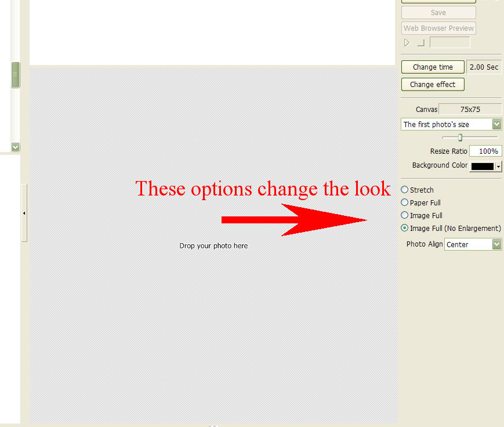504x427 pixels.
Task: Collapse the left panel with the arrow handle
Action: point(24,213)
